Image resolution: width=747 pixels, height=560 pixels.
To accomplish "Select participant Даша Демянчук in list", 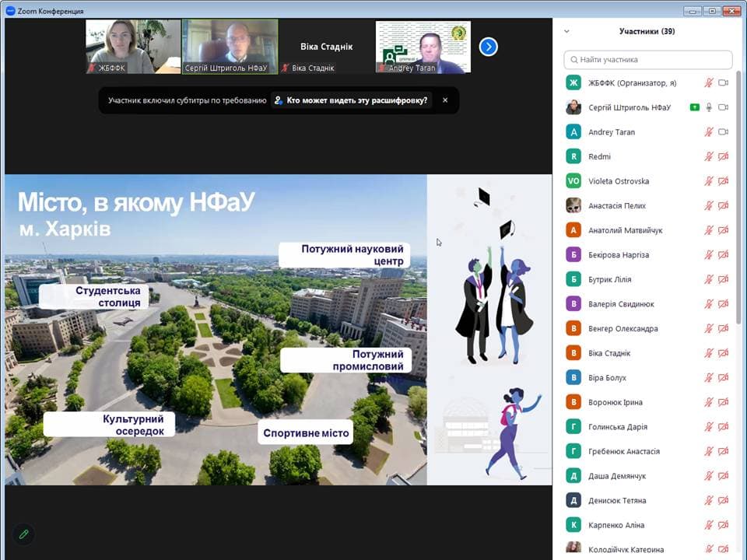I will coord(648,476).
